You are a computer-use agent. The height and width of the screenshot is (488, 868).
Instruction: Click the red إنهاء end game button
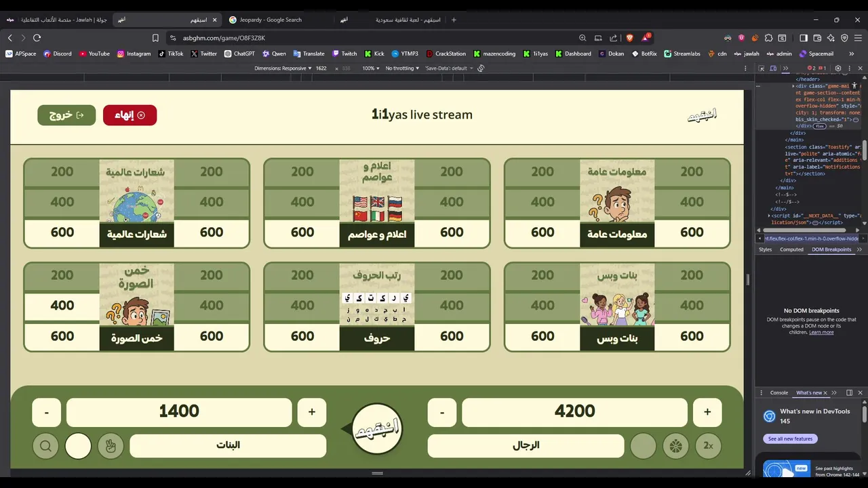click(130, 115)
